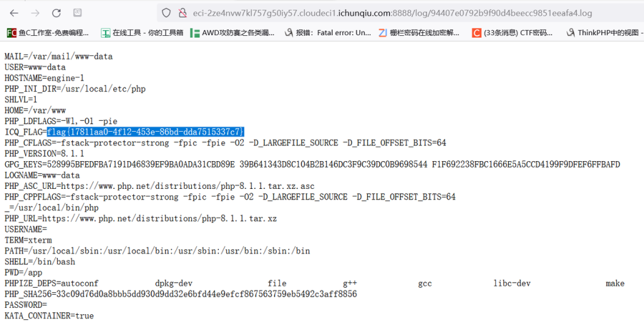Click the PHP_SHA256 hash line
The image size is (644, 335).
tap(180, 294)
